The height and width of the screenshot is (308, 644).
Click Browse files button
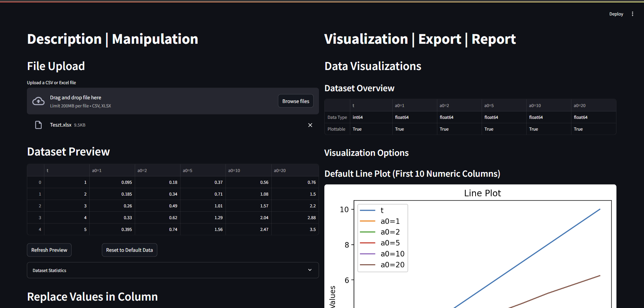click(x=296, y=101)
